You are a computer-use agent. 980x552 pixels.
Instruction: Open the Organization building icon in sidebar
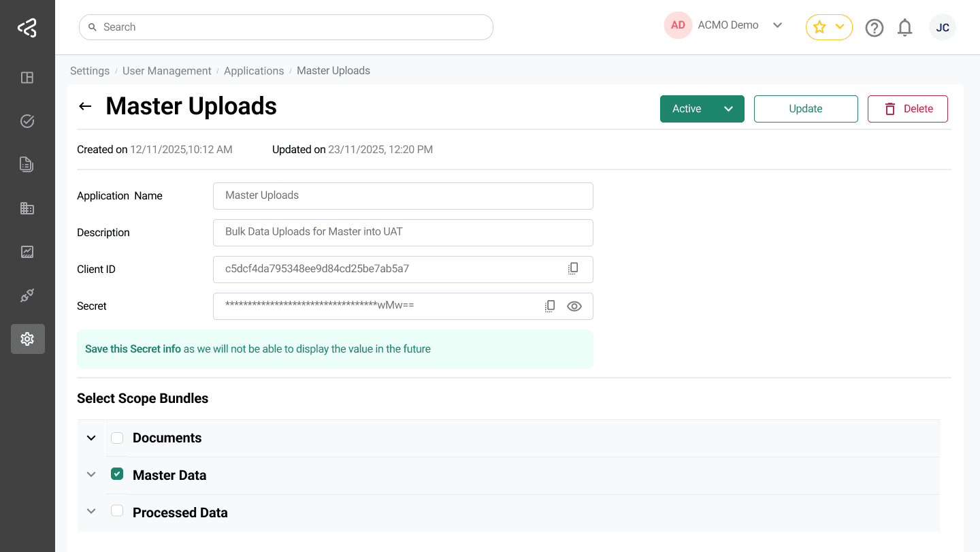(27, 208)
